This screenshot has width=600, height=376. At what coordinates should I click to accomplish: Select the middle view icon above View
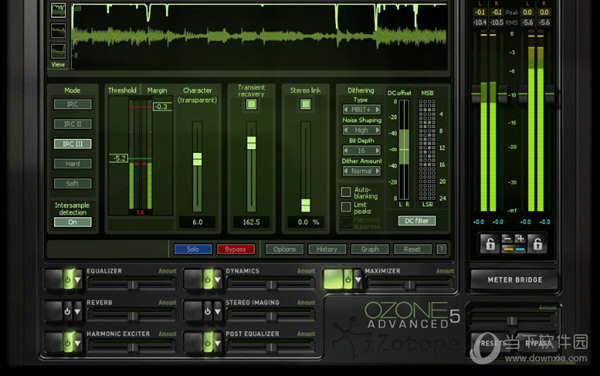(x=59, y=31)
